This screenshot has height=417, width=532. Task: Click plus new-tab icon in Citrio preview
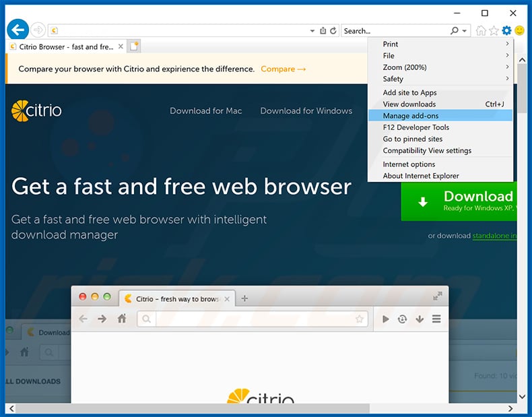(x=244, y=298)
